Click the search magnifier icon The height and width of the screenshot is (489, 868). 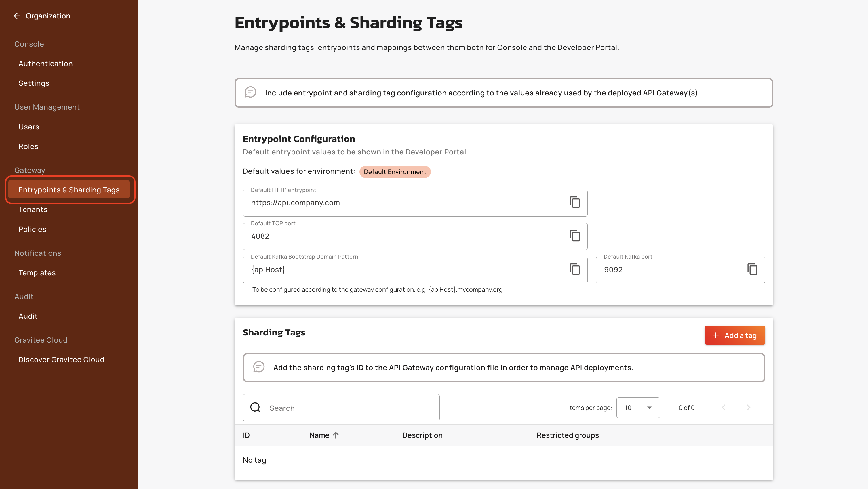[255, 408]
